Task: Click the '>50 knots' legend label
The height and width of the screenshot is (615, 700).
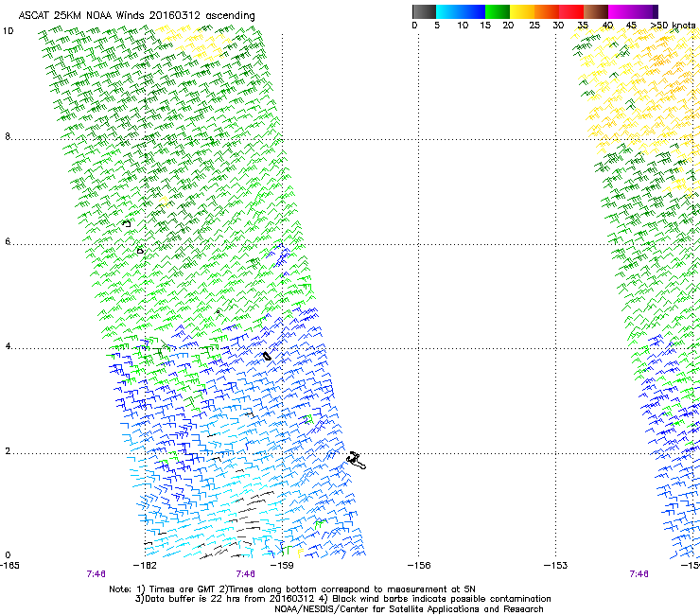Action: (673, 25)
